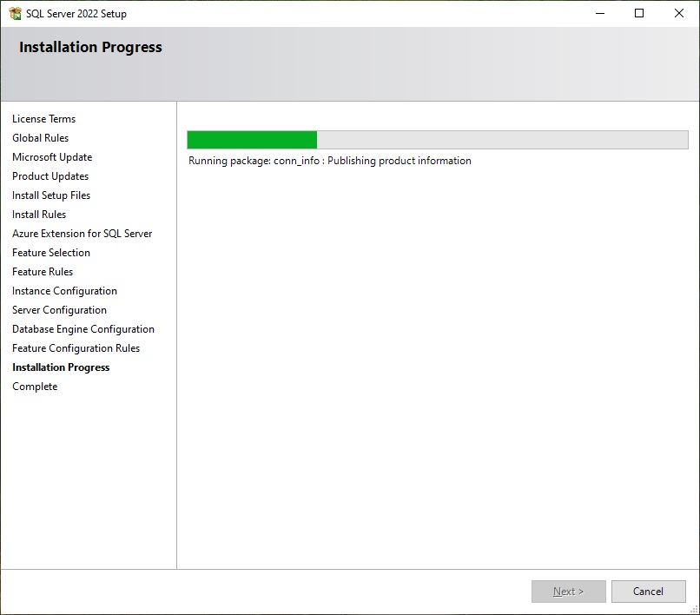Jump to the Feature Selection step
Screen dimensions: 700x615
[x=51, y=253]
